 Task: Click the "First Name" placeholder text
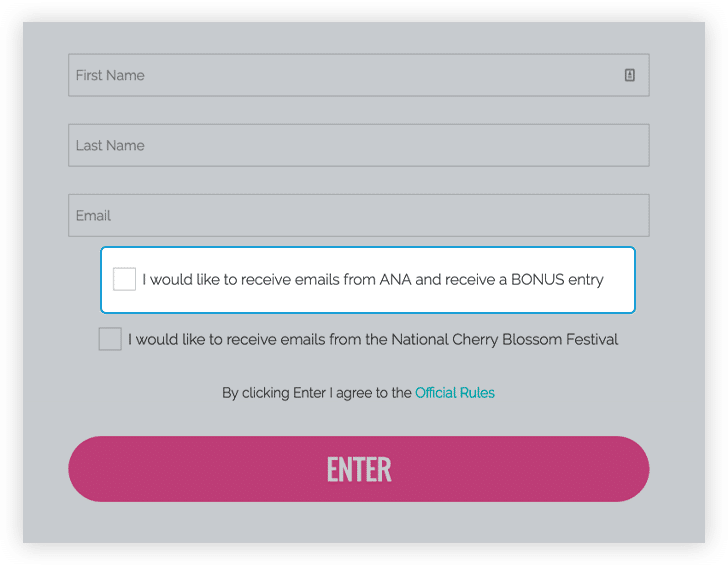[x=110, y=75]
